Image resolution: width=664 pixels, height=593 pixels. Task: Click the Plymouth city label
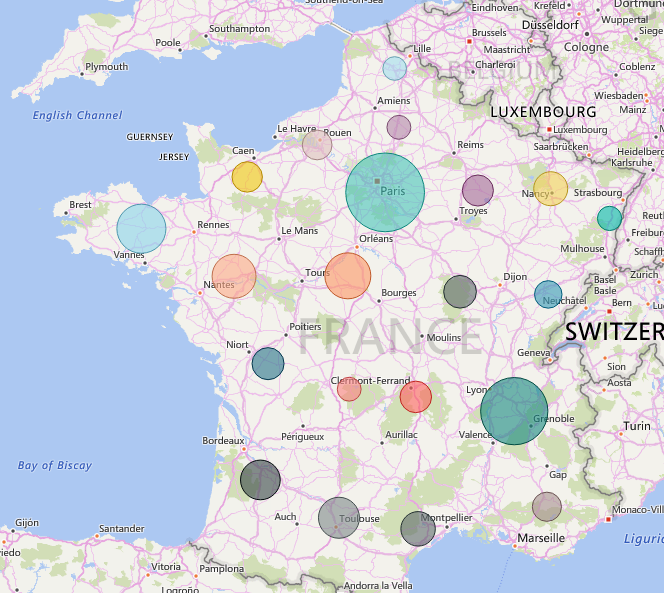tap(107, 67)
